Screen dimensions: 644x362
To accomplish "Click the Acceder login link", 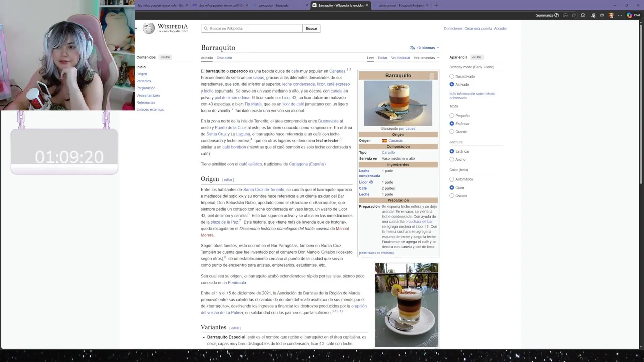I will pos(500,29).
